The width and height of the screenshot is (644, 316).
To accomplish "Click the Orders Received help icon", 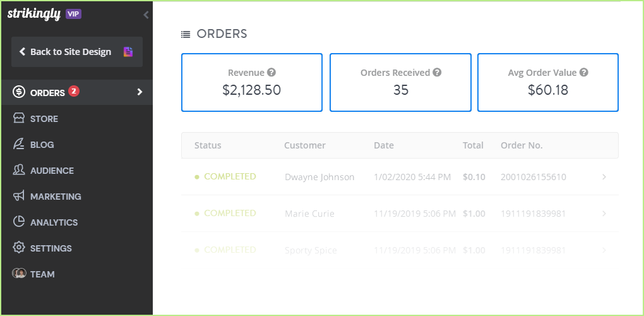I will tap(437, 73).
